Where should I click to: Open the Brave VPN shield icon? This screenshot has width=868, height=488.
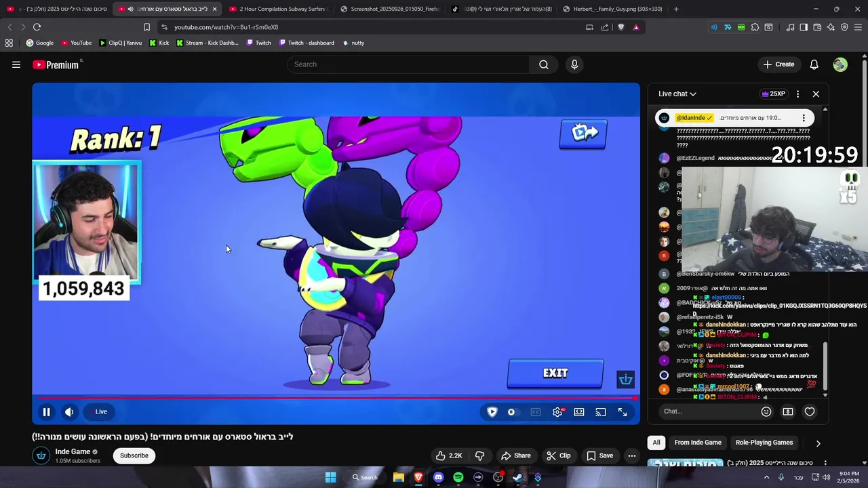tap(844, 27)
